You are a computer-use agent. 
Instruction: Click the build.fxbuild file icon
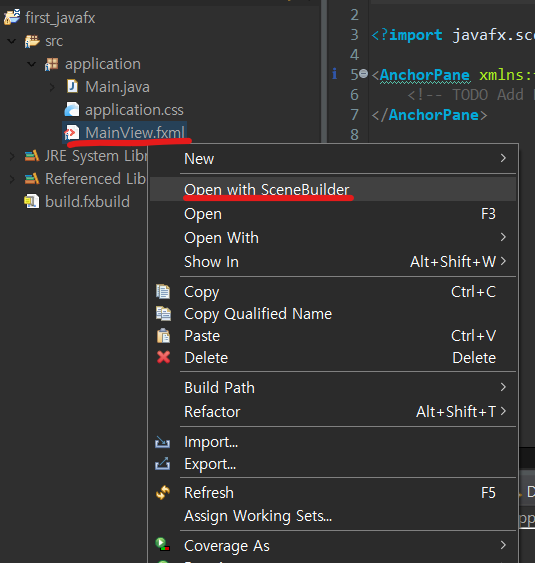pyautogui.click(x=32, y=201)
